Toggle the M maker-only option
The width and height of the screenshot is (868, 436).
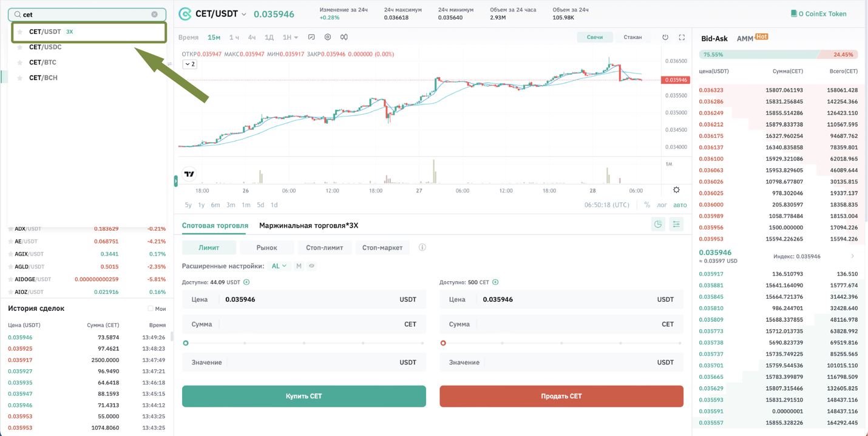299,266
